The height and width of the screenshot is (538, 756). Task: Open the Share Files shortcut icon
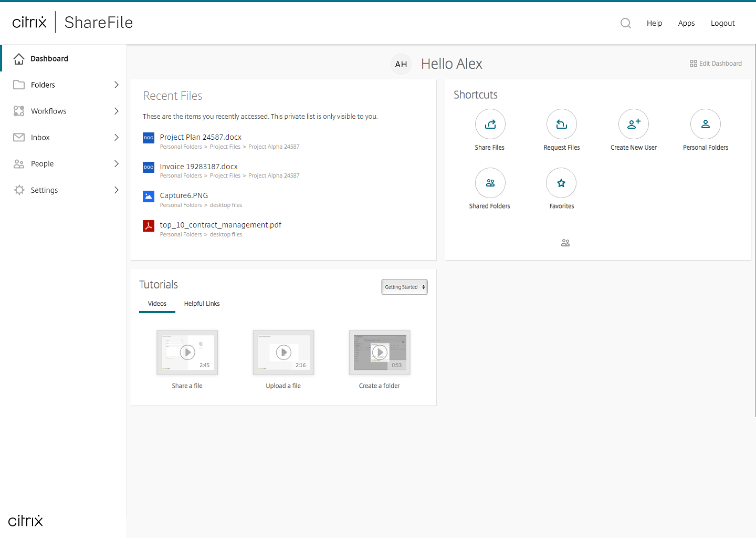pos(490,124)
